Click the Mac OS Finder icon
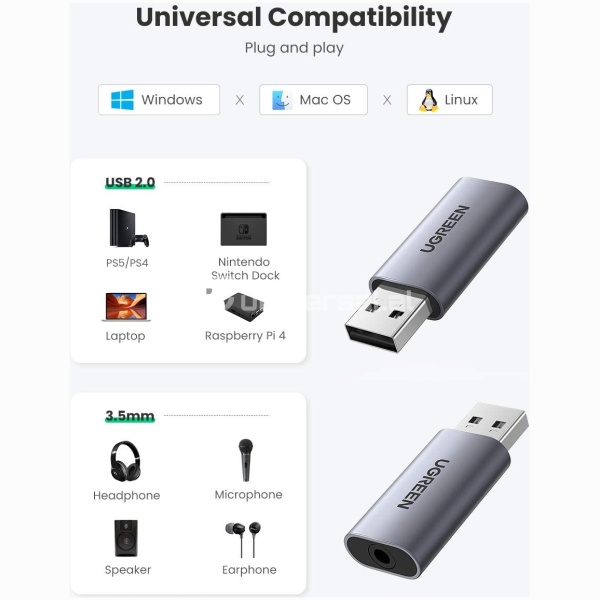Image resolution: width=600 pixels, height=600 pixels. pos(282,100)
